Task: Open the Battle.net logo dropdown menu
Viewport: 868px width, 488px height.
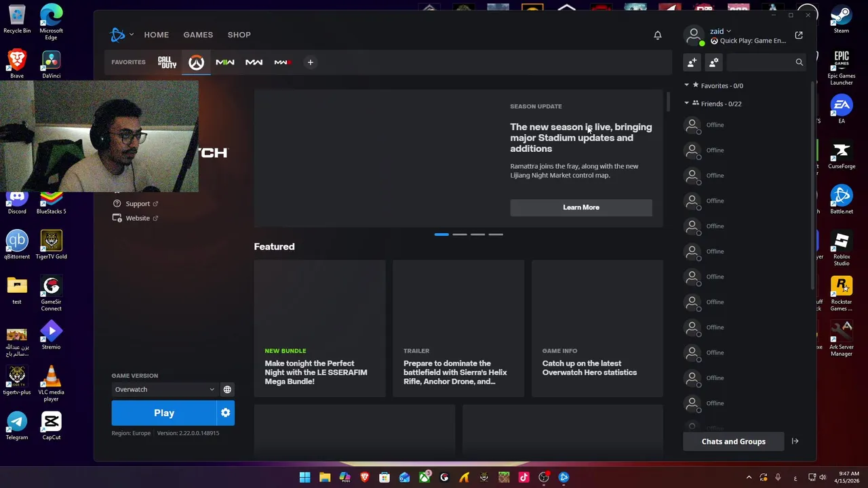Action: point(122,35)
